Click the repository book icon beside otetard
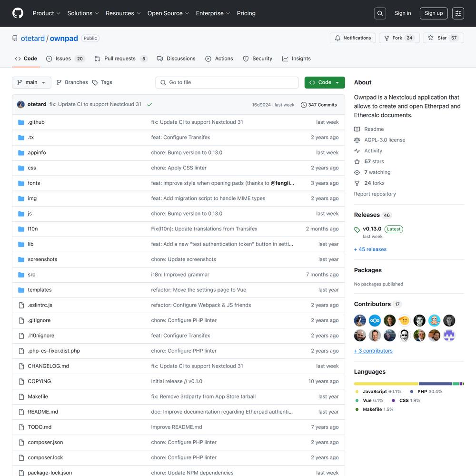This screenshot has height=476, width=476. [x=15, y=38]
